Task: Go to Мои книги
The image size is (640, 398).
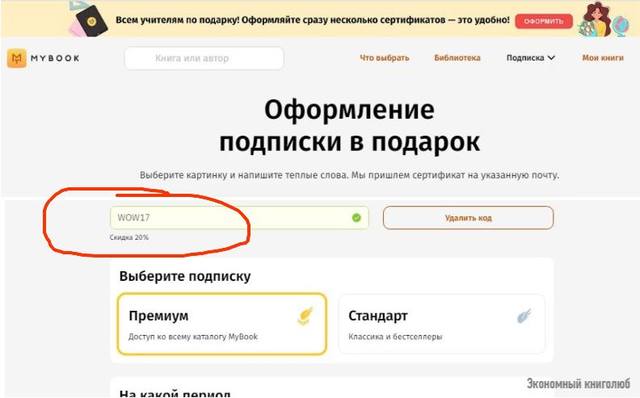Action: pos(603,58)
